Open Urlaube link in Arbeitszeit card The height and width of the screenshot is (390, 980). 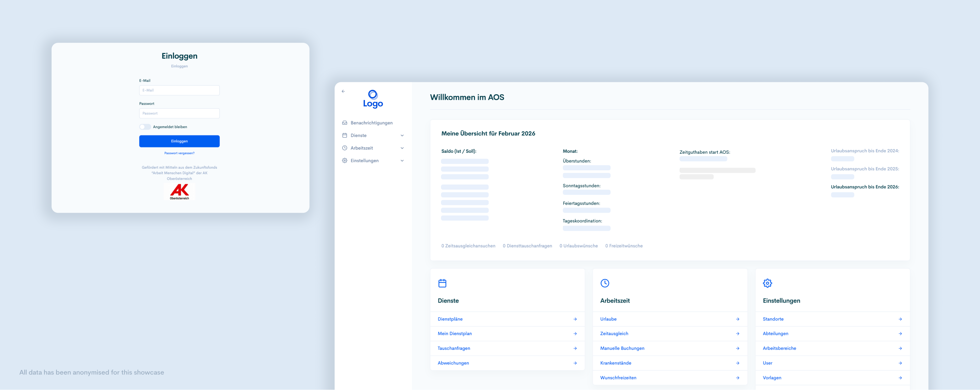tap(608, 319)
